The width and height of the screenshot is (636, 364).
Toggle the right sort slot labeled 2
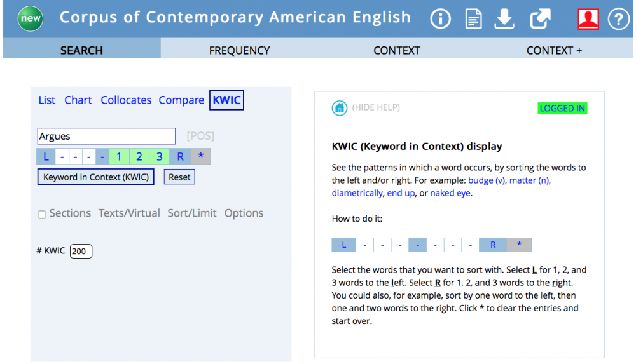coord(139,156)
